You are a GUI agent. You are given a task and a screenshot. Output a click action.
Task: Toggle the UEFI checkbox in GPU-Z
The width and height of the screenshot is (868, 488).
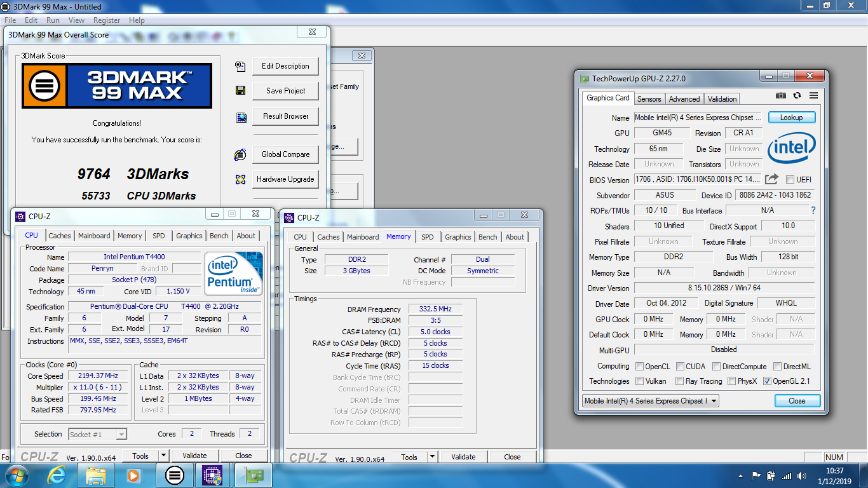790,180
